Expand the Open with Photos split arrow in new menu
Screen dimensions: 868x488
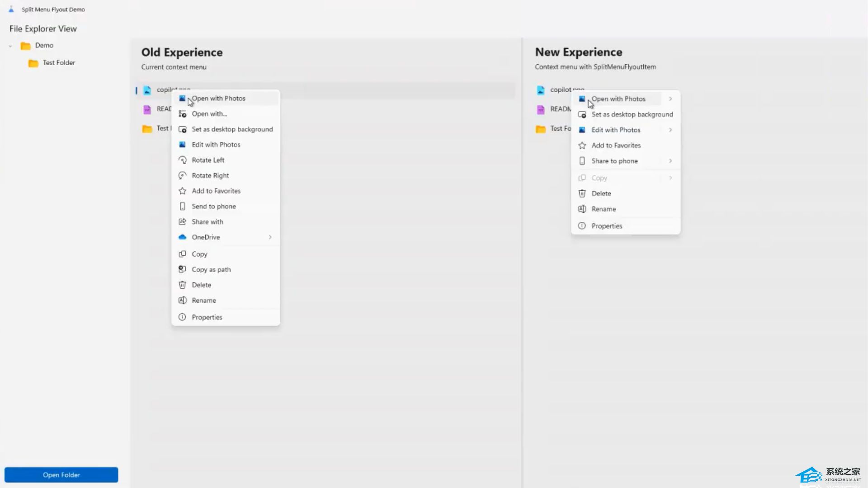tap(670, 99)
